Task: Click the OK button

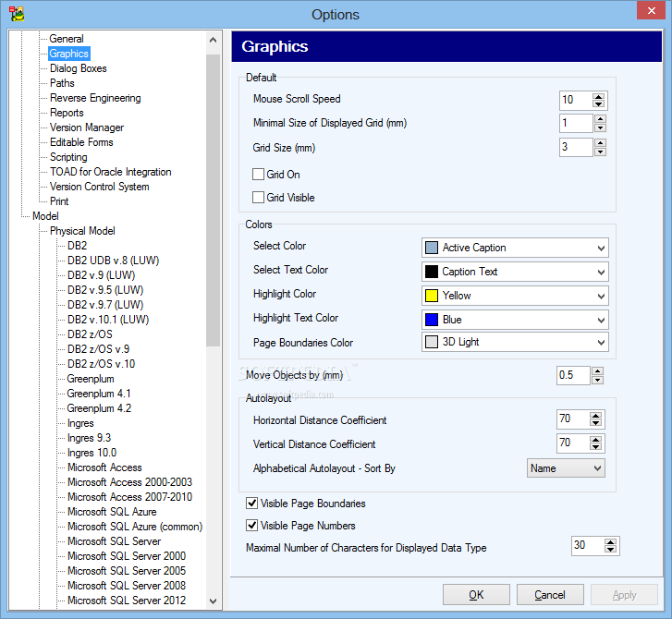Action: [x=476, y=595]
